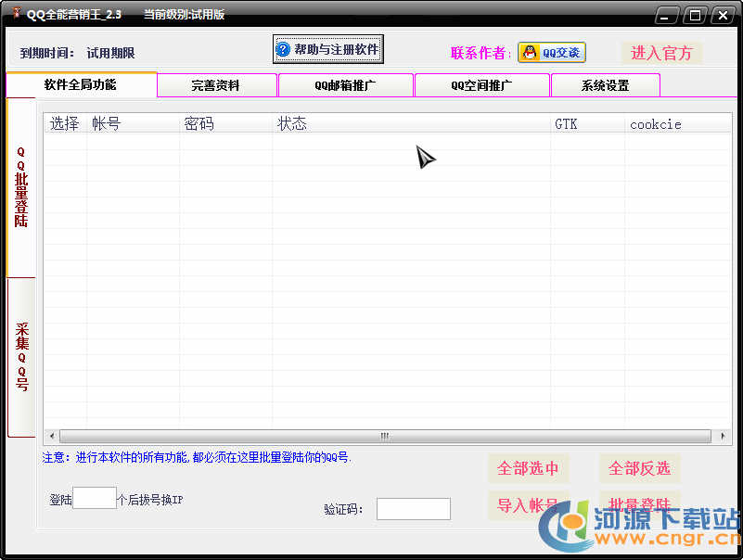Click the cookcie column header
The width and height of the screenshot is (743, 560).
pyautogui.click(x=678, y=123)
